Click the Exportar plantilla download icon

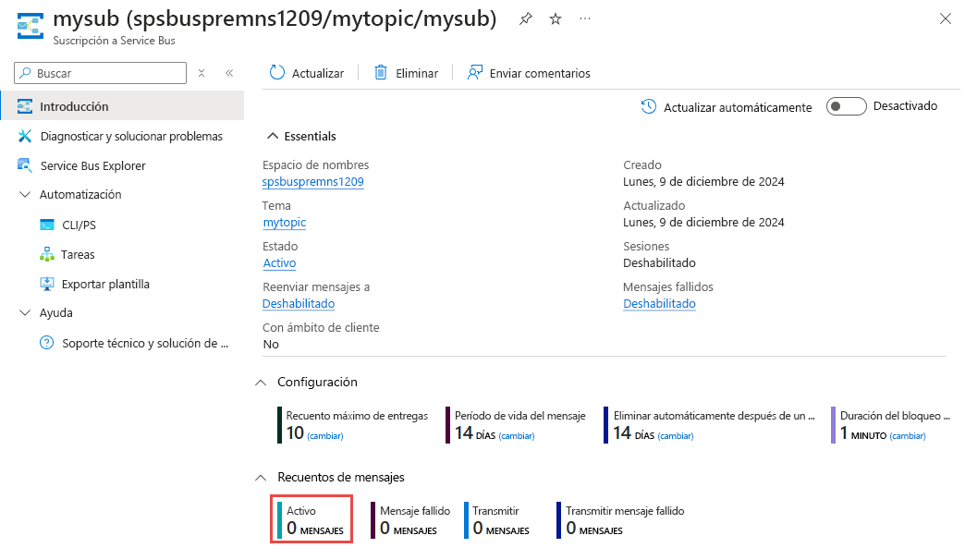click(47, 284)
